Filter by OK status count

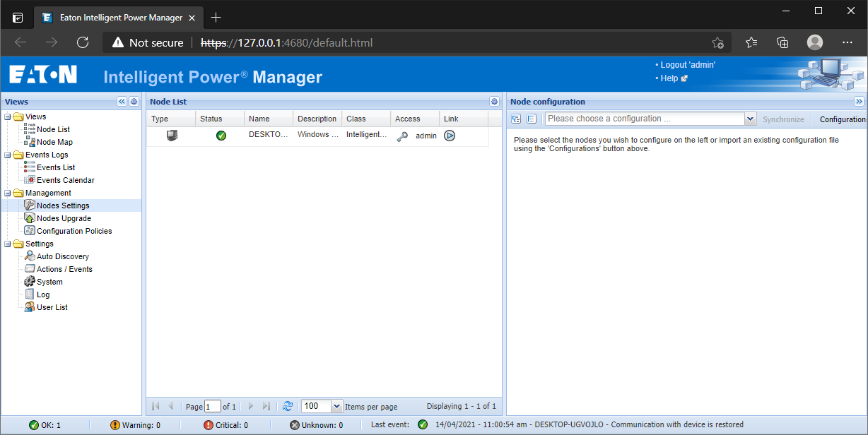(x=45, y=425)
